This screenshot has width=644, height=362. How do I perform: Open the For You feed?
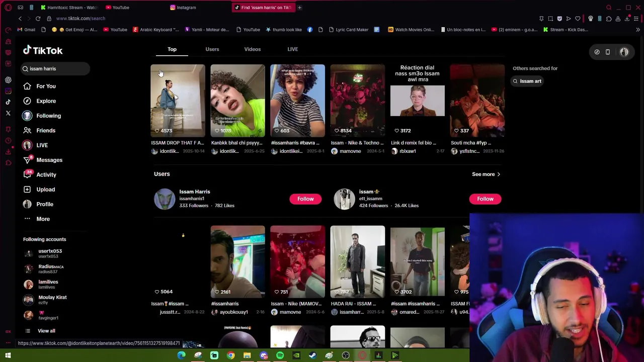click(x=39, y=86)
